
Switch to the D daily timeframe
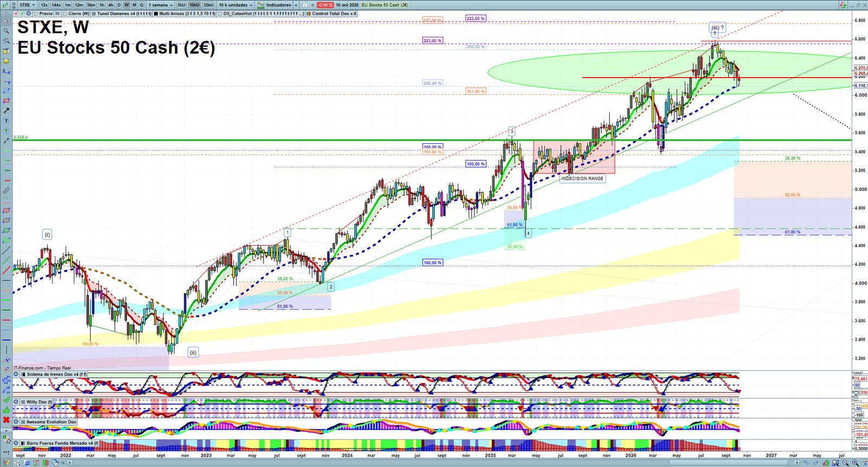pyautogui.click(x=119, y=5)
